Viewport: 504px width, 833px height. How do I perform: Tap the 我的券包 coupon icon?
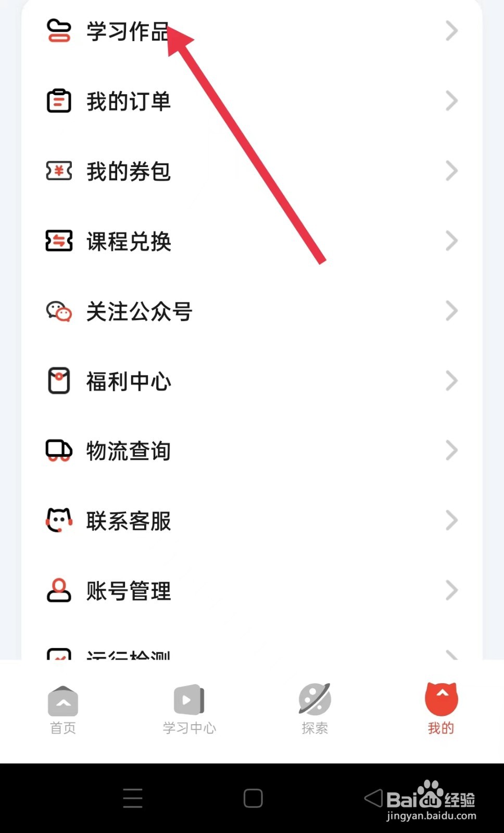point(59,171)
